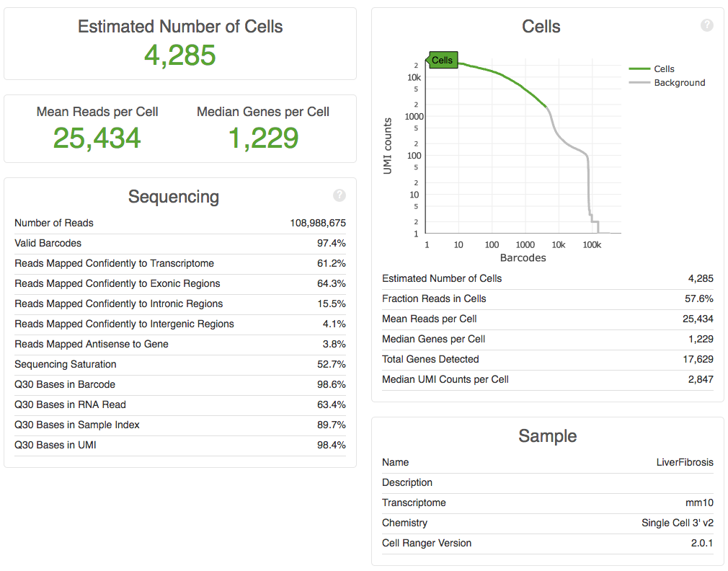728x571 pixels.
Task: Select the mm10 transcriptome value
Action: coord(700,503)
